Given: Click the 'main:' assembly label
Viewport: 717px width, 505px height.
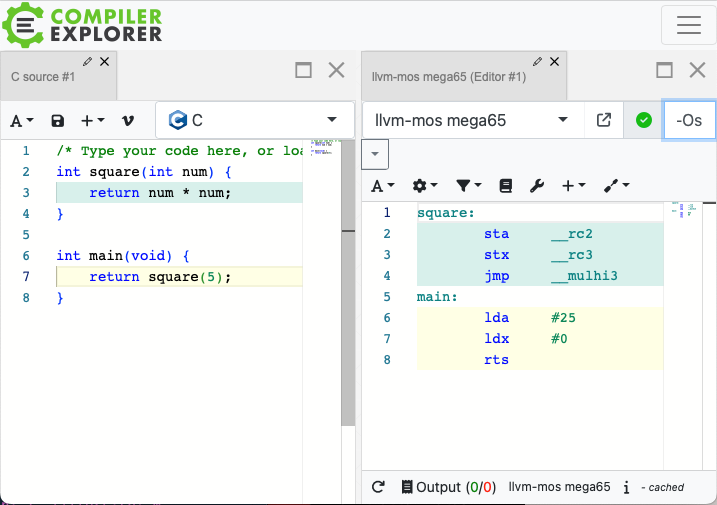Looking at the screenshot, I should pos(437,297).
